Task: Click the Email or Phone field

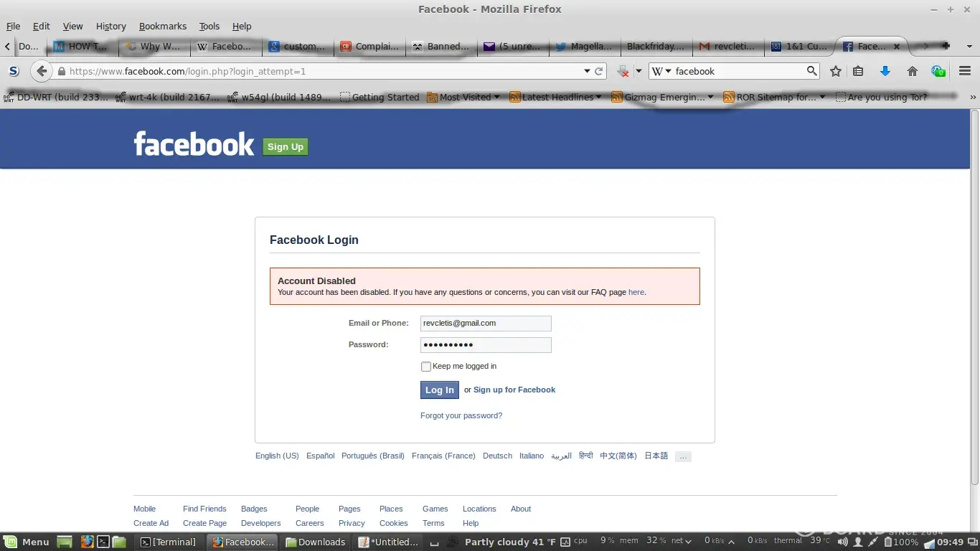Action: click(x=486, y=324)
